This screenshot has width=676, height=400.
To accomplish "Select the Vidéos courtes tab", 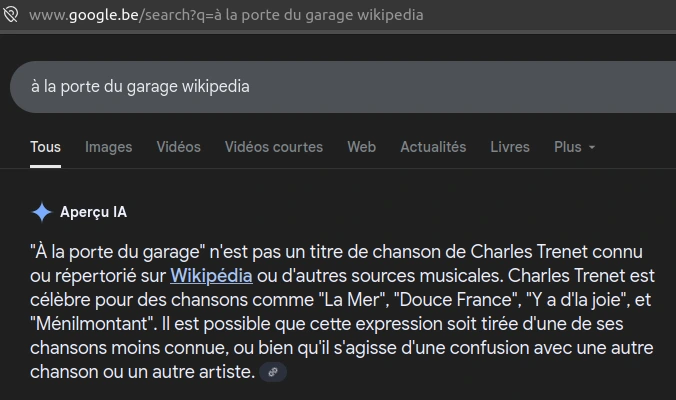I will 273,147.
